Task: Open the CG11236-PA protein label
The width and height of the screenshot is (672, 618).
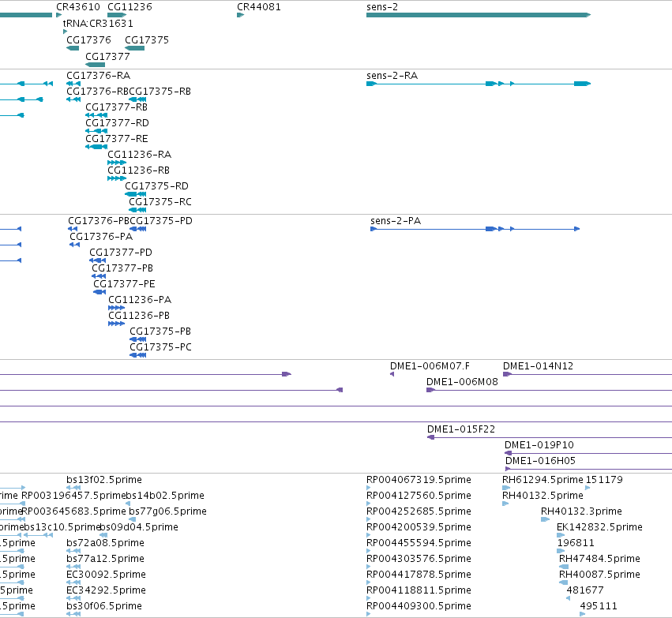Action: [140, 299]
